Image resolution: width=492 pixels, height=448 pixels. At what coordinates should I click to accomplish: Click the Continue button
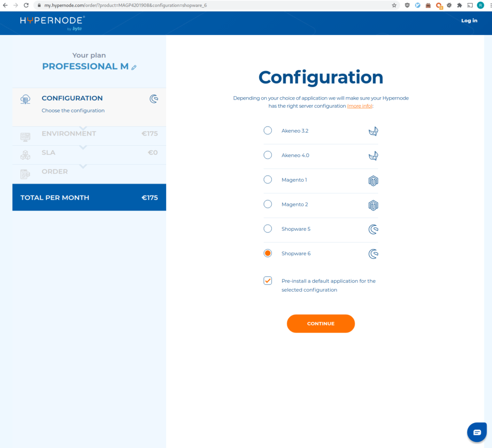[320, 324]
